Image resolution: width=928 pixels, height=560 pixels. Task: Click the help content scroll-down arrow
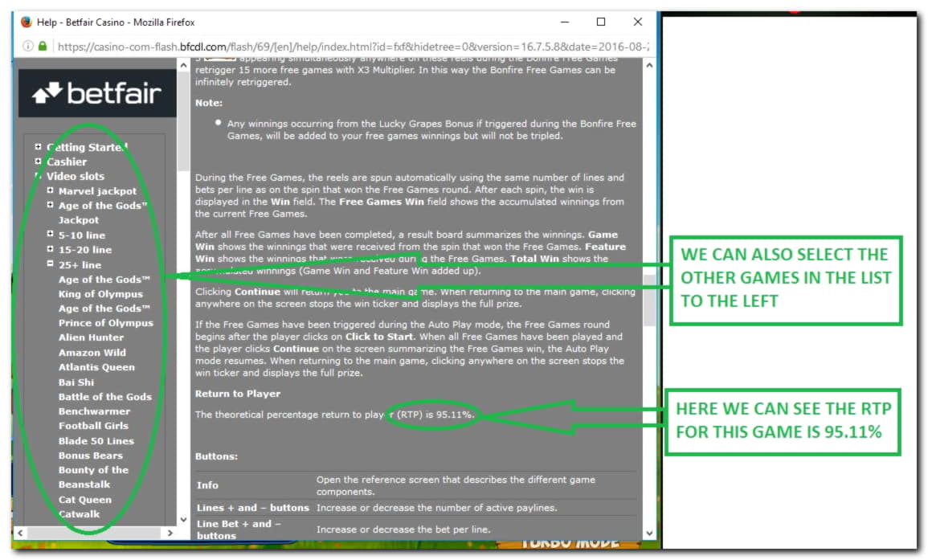click(649, 533)
